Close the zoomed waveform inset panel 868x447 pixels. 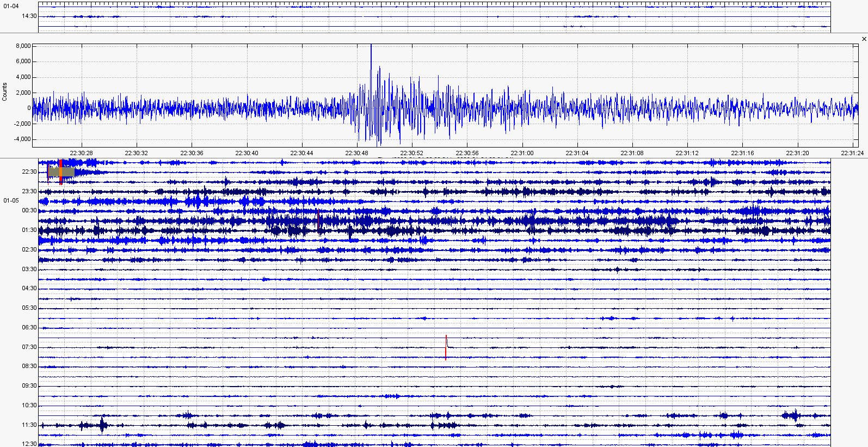click(x=864, y=39)
